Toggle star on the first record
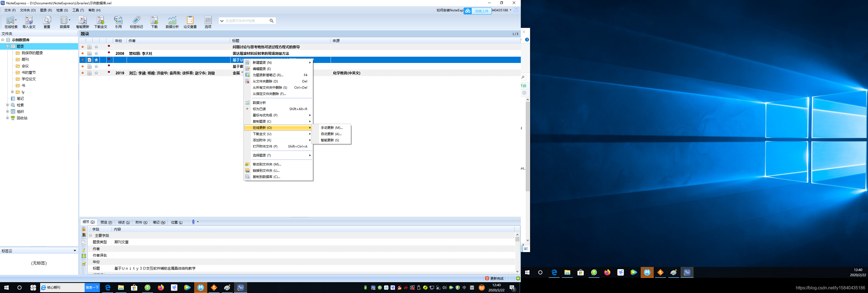Image resolution: width=868 pixels, height=293 pixels. tap(96, 47)
